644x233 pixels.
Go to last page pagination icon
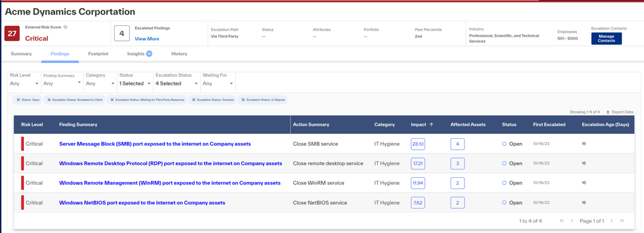point(622,220)
